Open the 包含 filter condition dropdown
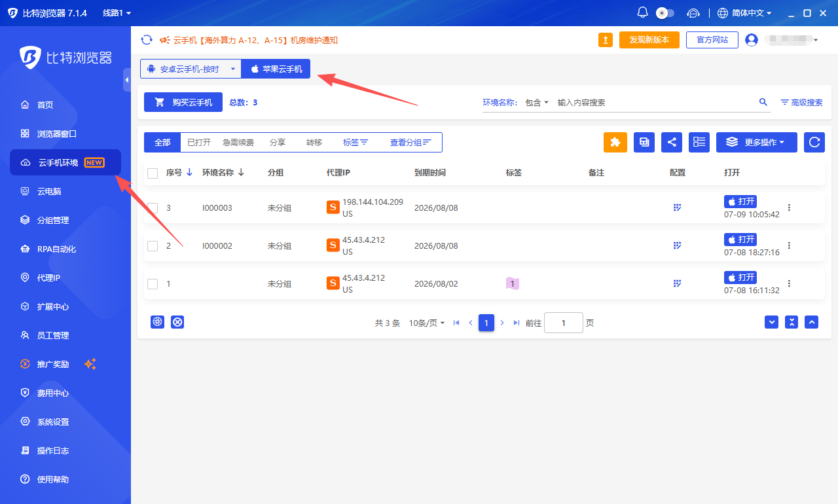This screenshot has width=838, height=504. point(537,103)
